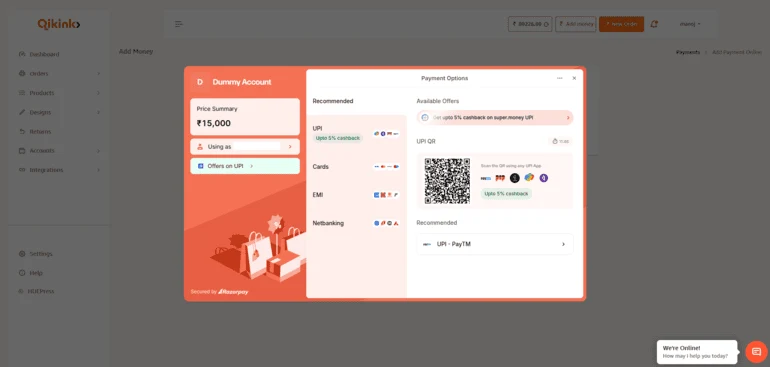
Task: Close the Payment Options dialog
Action: (574, 78)
